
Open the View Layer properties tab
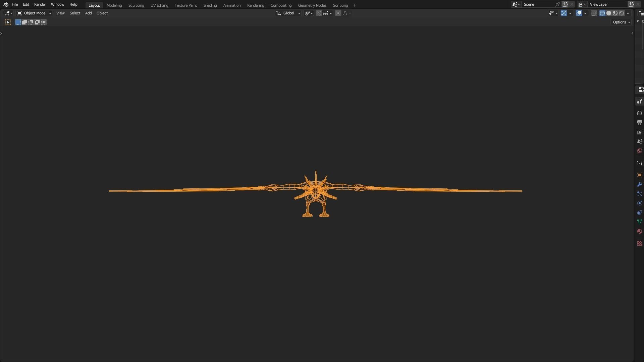click(x=639, y=132)
